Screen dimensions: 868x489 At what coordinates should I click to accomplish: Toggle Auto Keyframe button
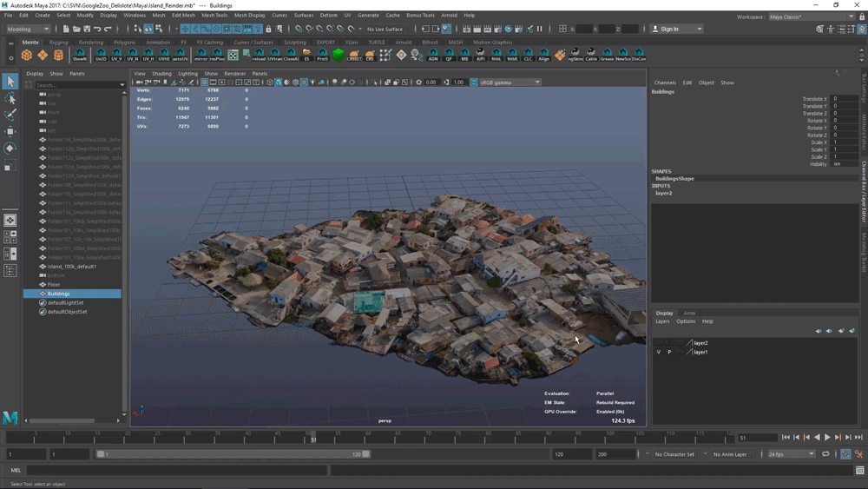[845, 454]
